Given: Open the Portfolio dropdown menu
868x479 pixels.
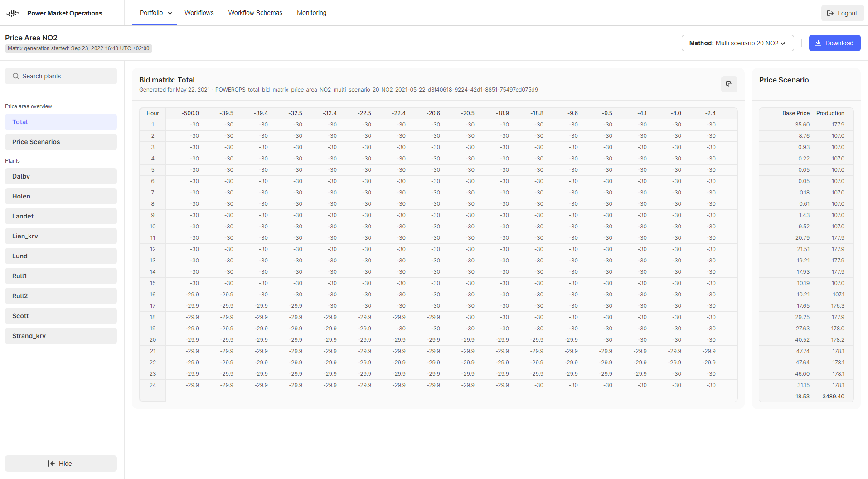Looking at the screenshot, I should 155,13.
